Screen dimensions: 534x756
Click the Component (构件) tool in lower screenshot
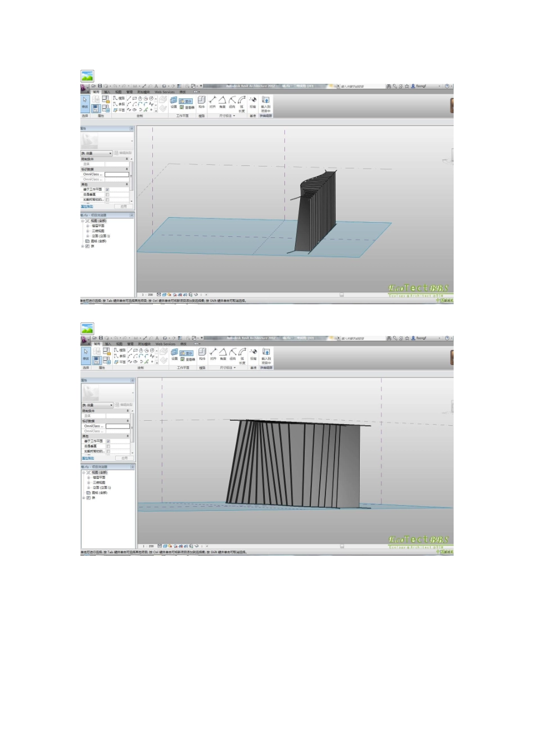(x=202, y=354)
